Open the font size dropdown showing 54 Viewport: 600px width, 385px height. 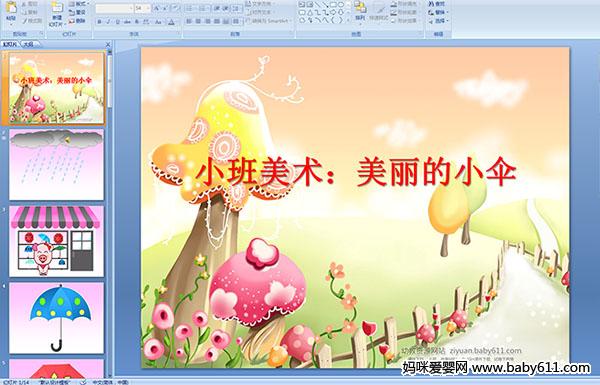coord(142,8)
